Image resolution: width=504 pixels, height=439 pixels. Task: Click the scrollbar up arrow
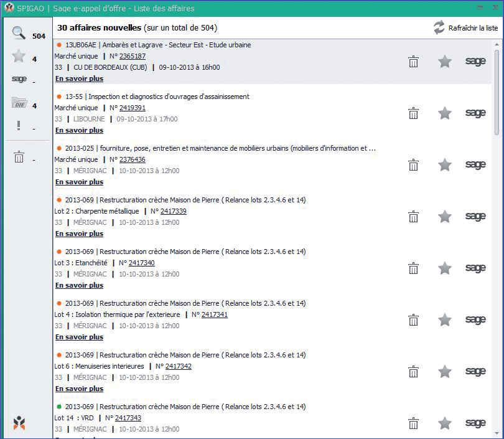[497, 44]
